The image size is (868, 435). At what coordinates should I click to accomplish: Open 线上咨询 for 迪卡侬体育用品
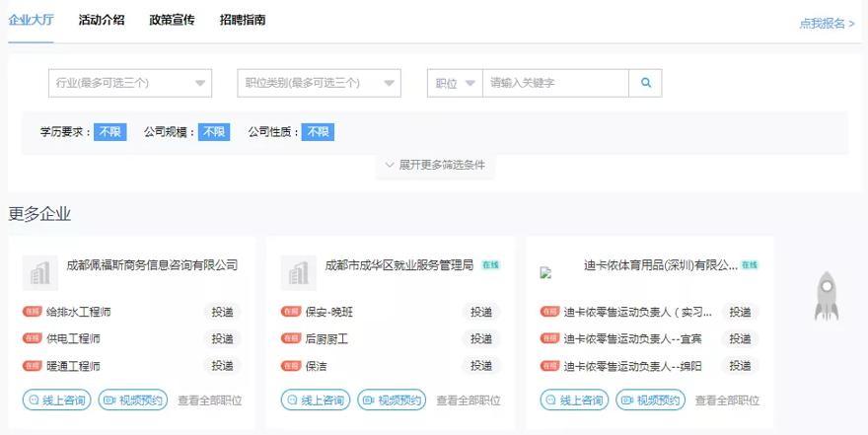point(574,400)
